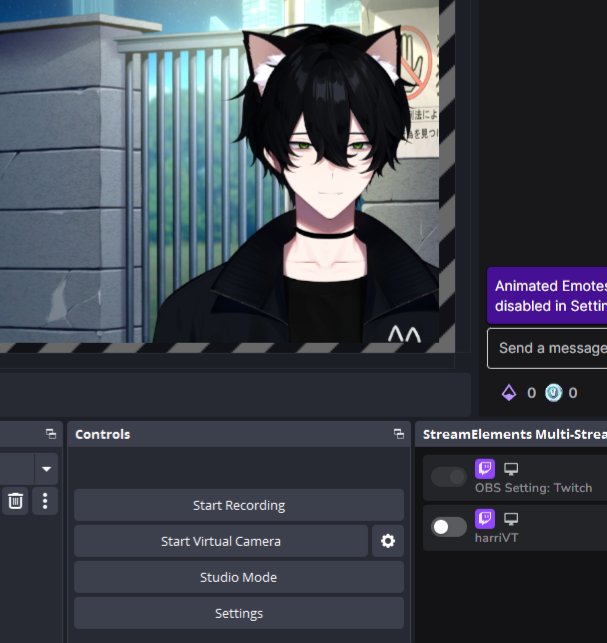This screenshot has width=607, height=643.
Task: Open the dropdown arrow in left panel
Action: (x=46, y=469)
